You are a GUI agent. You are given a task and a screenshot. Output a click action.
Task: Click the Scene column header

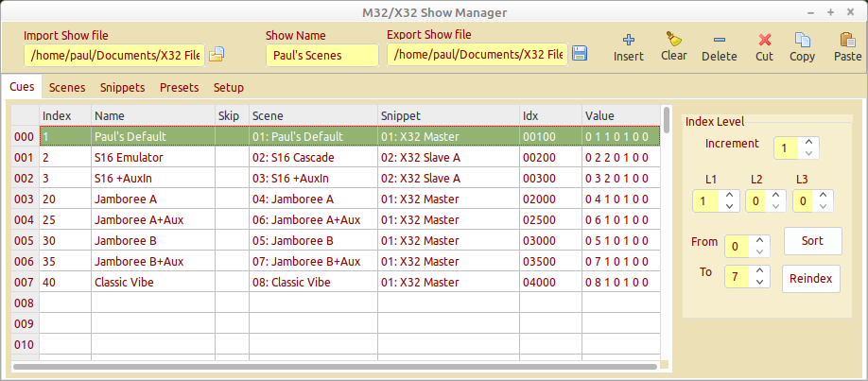coord(313,115)
